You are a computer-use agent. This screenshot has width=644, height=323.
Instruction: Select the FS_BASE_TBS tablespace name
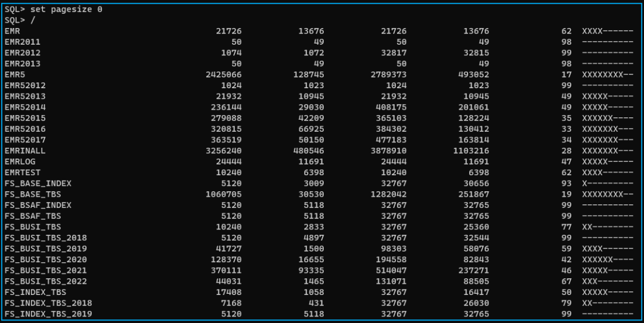[x=33, y=194]
